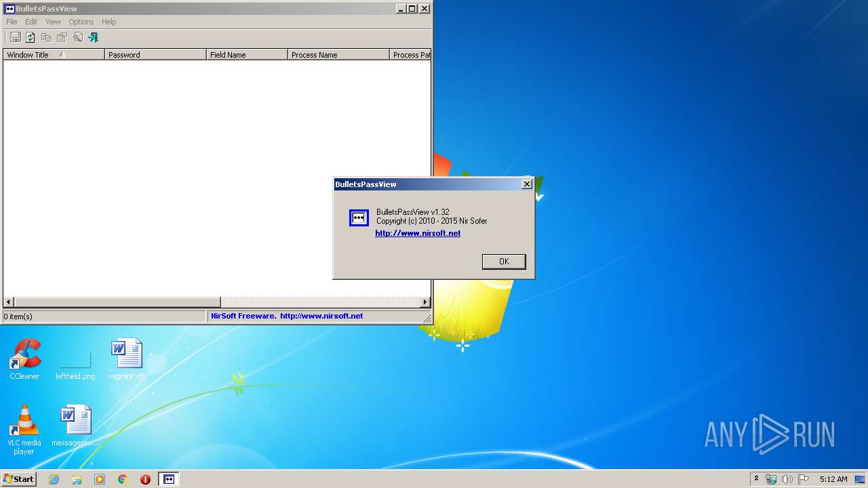The height and width of the screenshot is (488, 868).
Task: Click the Copy Selected Items toolbar icon
Action: 46,37
